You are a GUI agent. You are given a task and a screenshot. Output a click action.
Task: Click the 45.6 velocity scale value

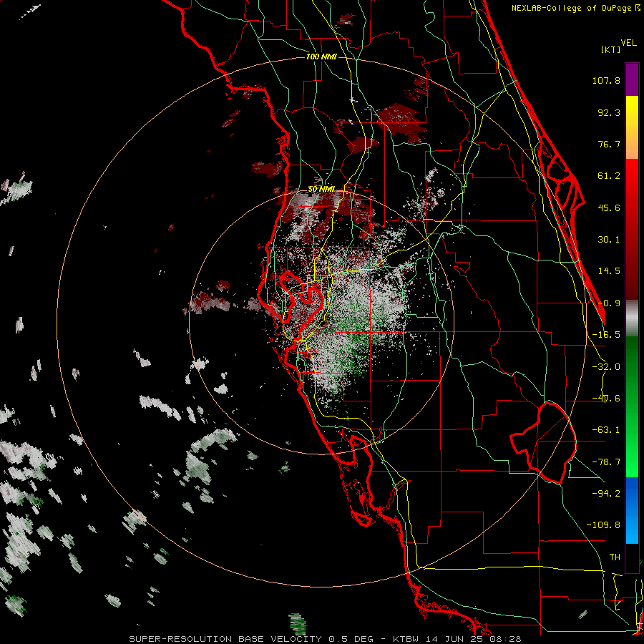tap(609, 208)
